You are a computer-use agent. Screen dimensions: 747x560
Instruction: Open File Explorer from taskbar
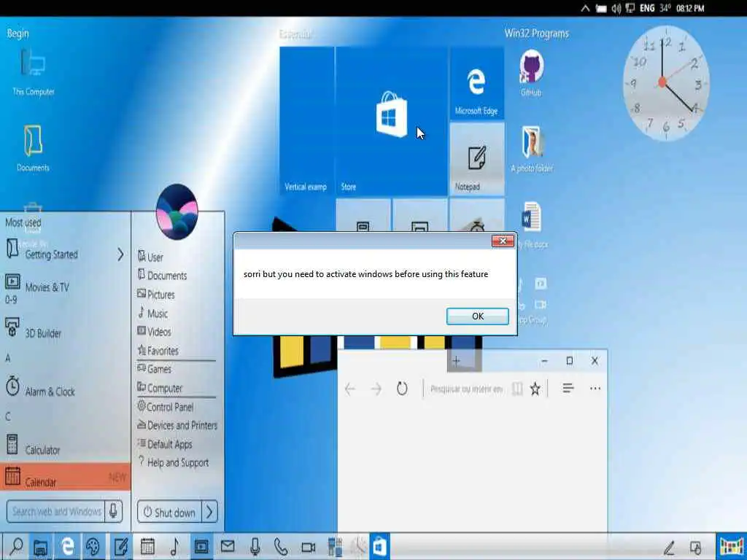pos(41,547)
